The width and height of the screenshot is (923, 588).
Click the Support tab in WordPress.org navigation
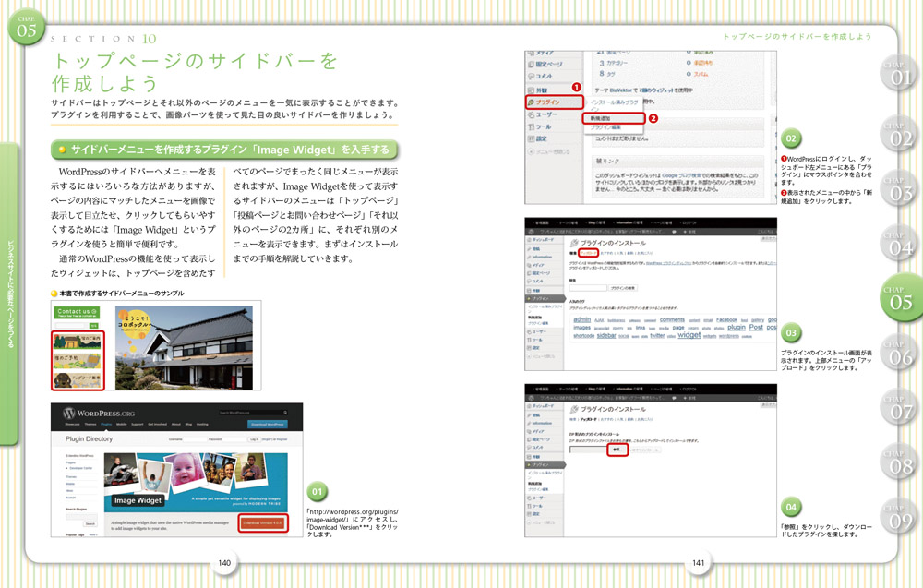point(138,425)
